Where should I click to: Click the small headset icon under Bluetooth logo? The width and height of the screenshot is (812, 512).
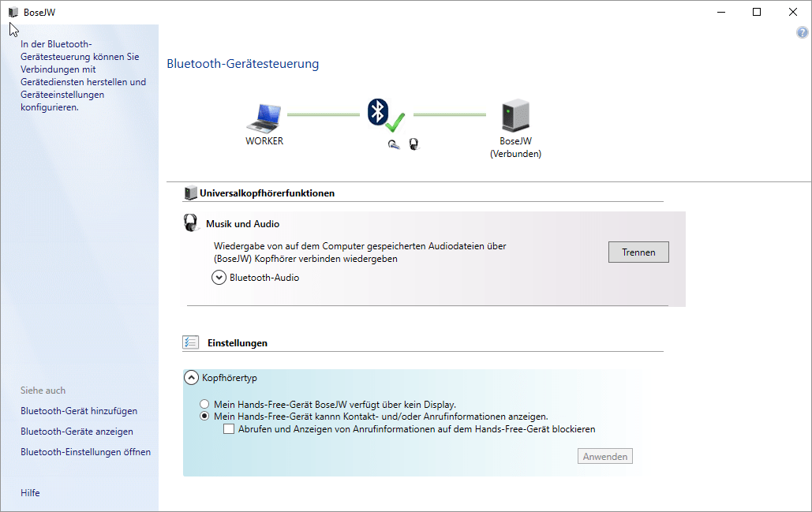(x=393, y=144)
